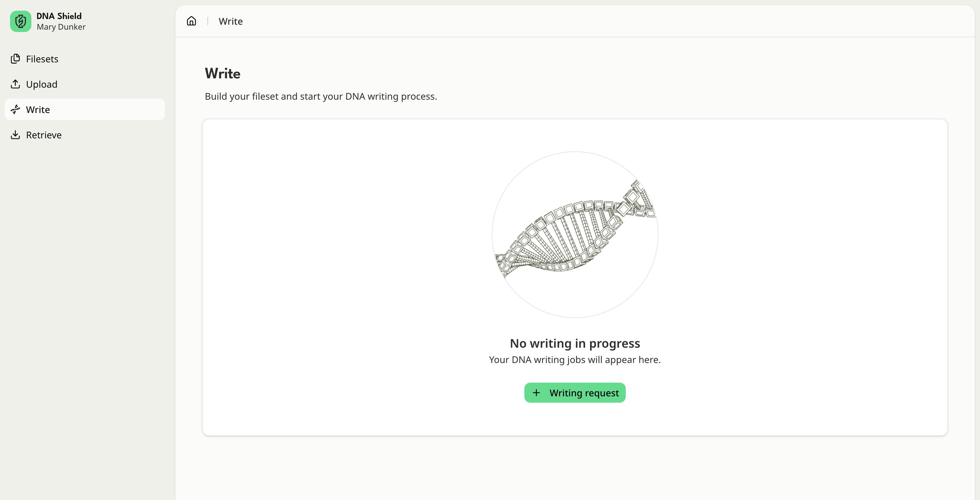The width and height of the screenshot is (980, 500).
Task: Open the Upload section
Action: click(x=84, y=84)
